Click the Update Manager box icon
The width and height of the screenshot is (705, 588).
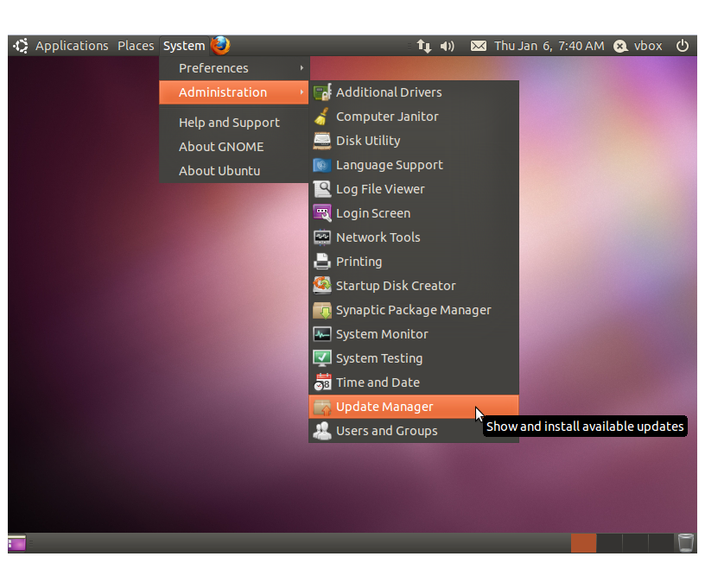pos(322,407)
